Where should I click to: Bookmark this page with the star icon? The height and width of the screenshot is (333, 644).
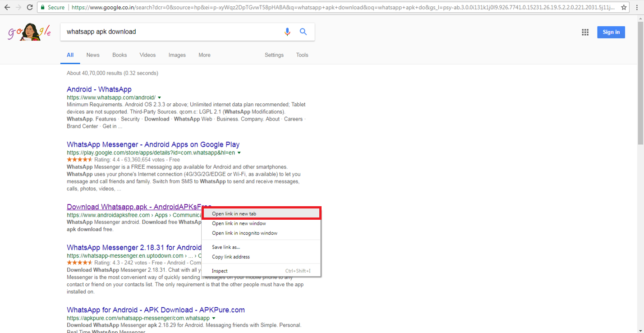[x=624, y=7]
